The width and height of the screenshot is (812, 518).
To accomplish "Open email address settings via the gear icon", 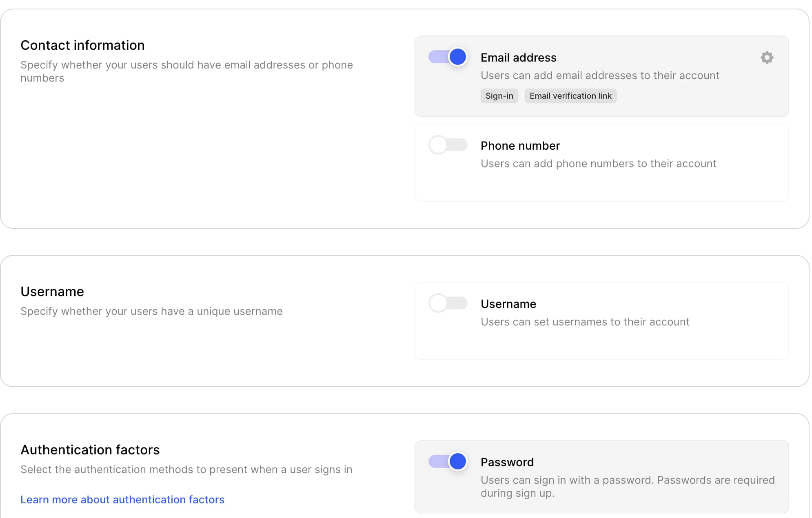I will pyautogui.click(x=766, y=58).
